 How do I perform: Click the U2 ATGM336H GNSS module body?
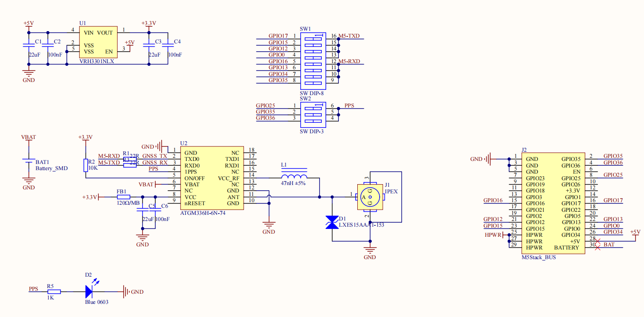tap(211, 178)
